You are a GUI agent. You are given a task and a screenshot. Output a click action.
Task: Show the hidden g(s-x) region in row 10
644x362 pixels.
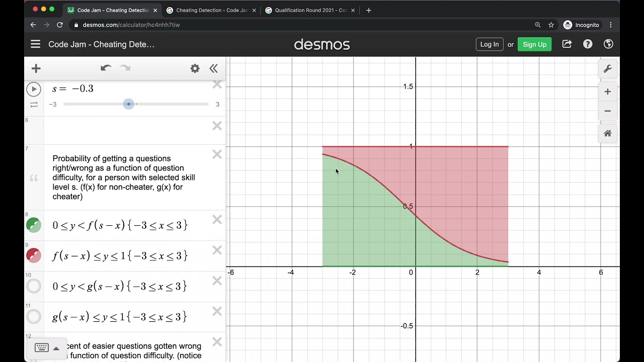[34, 286]
